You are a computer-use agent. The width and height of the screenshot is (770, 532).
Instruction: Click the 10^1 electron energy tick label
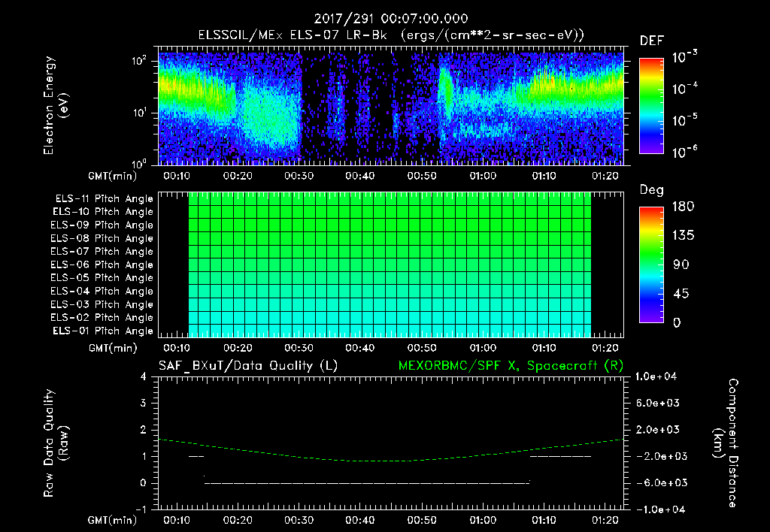click(139, 113)
